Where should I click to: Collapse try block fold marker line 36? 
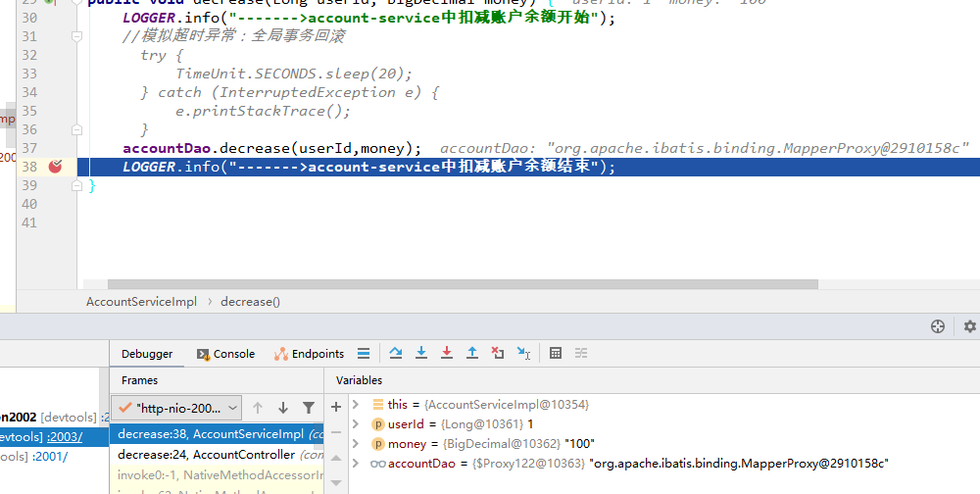(76, 129)
